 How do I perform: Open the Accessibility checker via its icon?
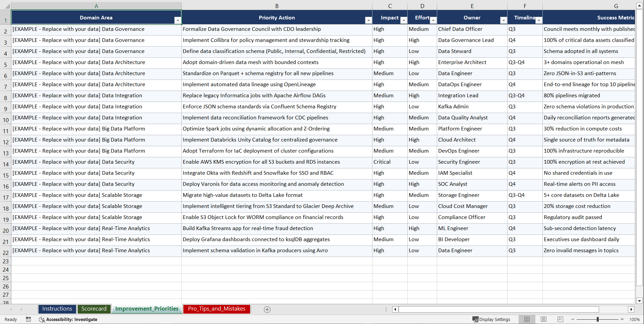pos(42,319)
